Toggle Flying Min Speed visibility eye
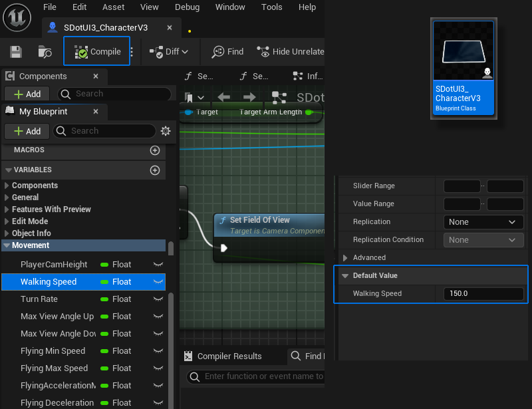 click(158, 351)
